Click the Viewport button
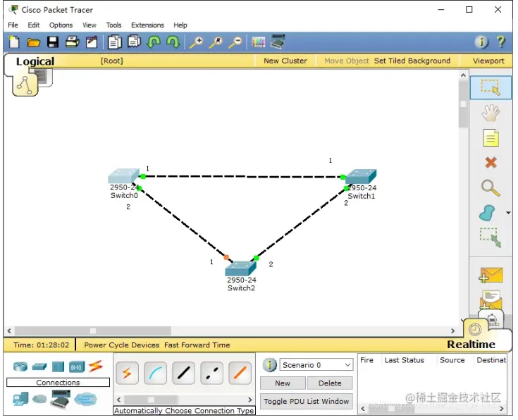518x420 pixels. (488, 61)
